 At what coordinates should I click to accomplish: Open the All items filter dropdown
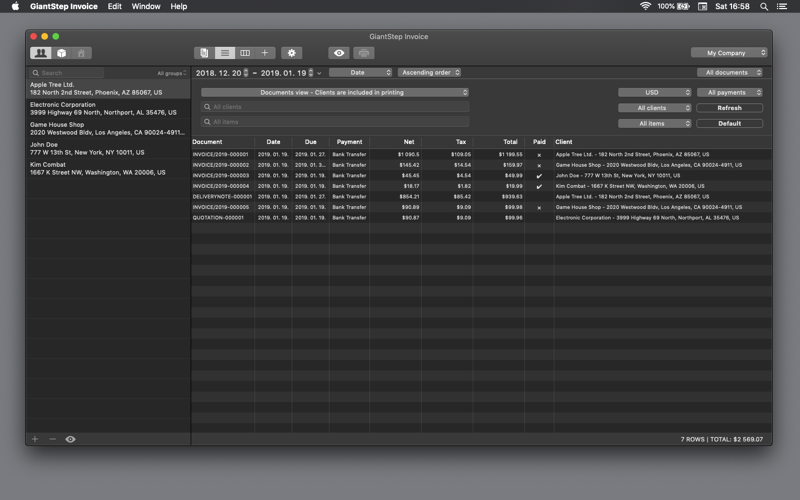(655, 123)
